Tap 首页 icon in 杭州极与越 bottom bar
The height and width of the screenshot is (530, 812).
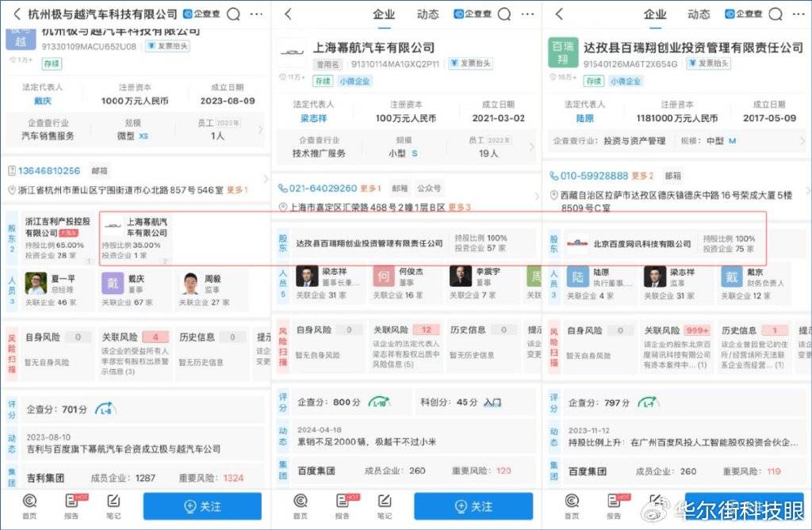(29, 505)
